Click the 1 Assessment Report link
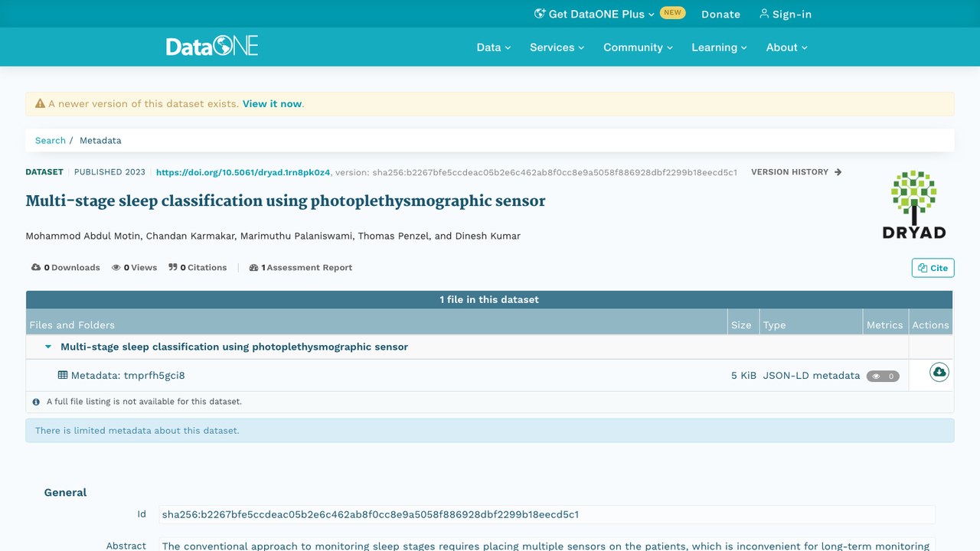Image resolution: width=980 pixels, height=551 pixels. tap(301, 268)
